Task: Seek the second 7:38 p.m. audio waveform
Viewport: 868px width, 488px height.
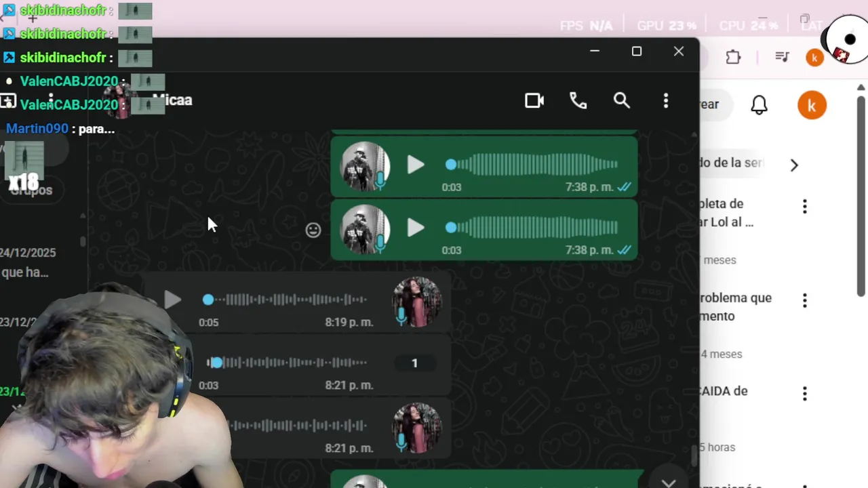Action: [x=532, y=228]
